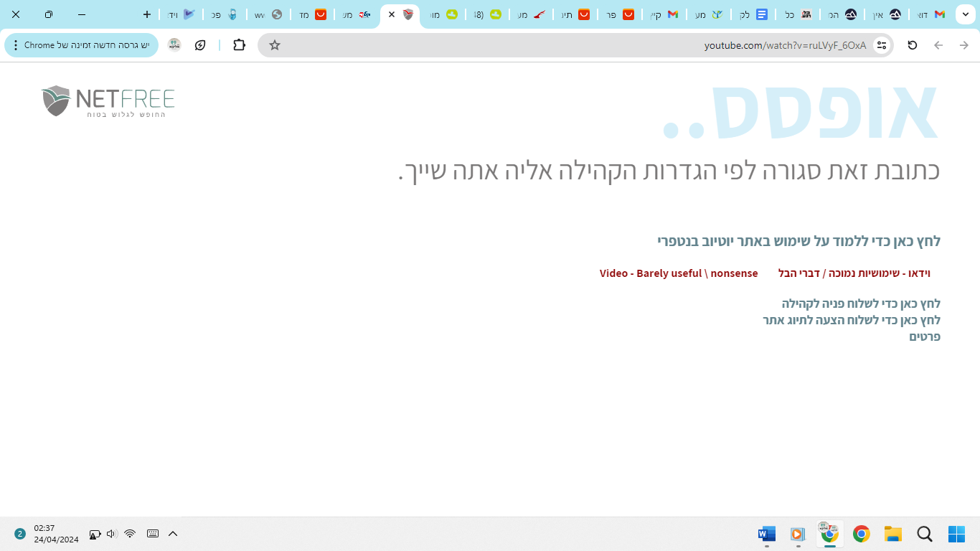Launch Microsoft Word from the taskbar
This screenshot has height=551, width=980.
[x=766, y=534]
